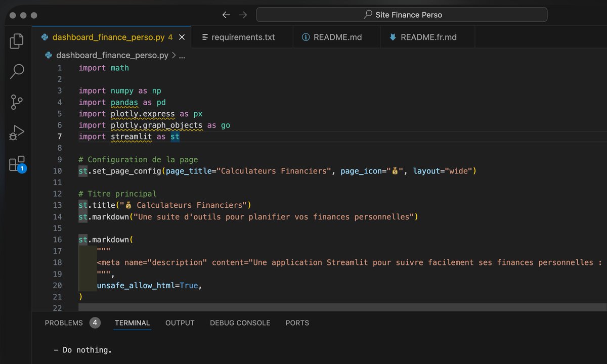Click 'streamlit' in the import line
This screenshot has height=364, width=607.
point(132,136)
